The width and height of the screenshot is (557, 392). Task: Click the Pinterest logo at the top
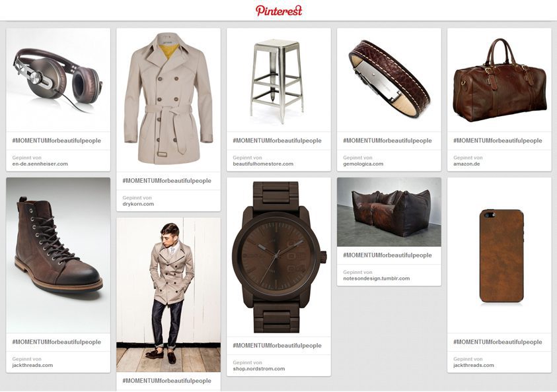[279, 11]
